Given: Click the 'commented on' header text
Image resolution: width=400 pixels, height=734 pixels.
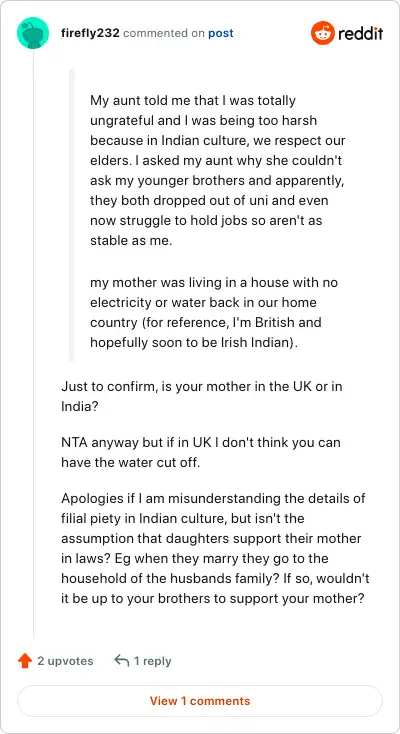Looking at the screenshot, I should click(x=164, y=33).
